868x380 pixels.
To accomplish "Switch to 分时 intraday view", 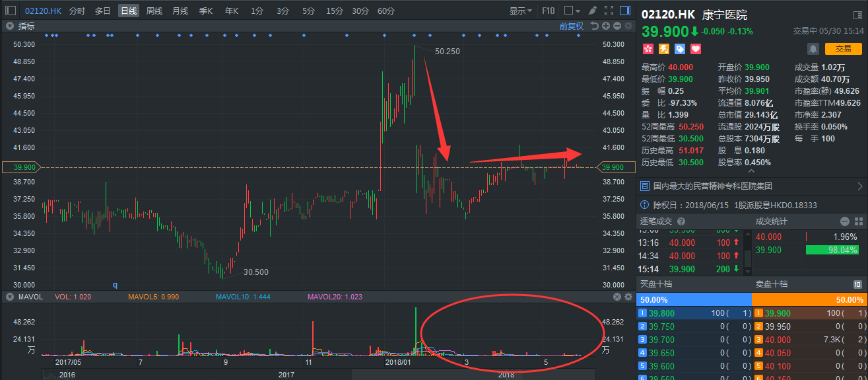I will [x=77, y=11].
